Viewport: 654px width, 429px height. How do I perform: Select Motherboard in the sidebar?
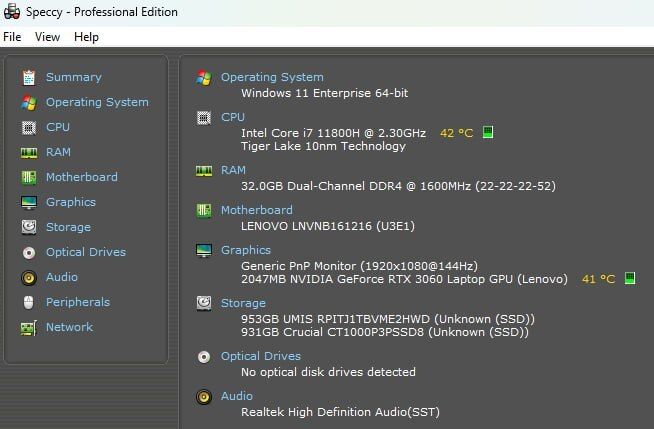(x=82, y=177)
